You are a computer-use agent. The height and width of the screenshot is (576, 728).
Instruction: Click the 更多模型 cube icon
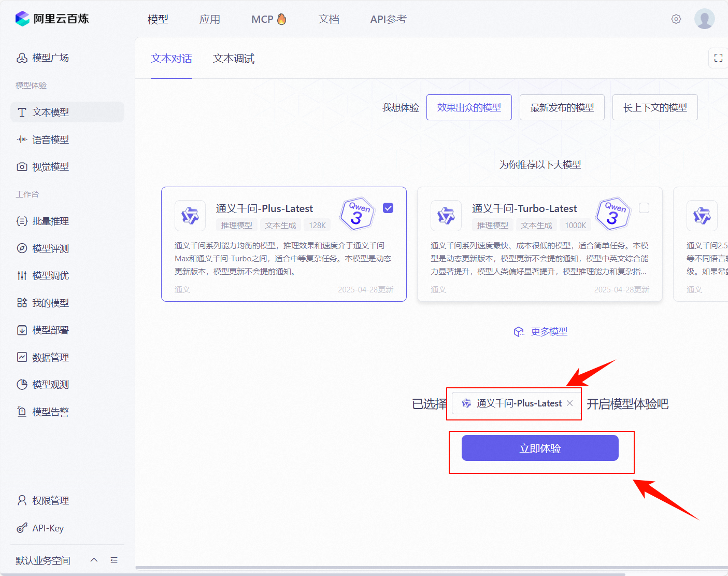pos(519,332)
